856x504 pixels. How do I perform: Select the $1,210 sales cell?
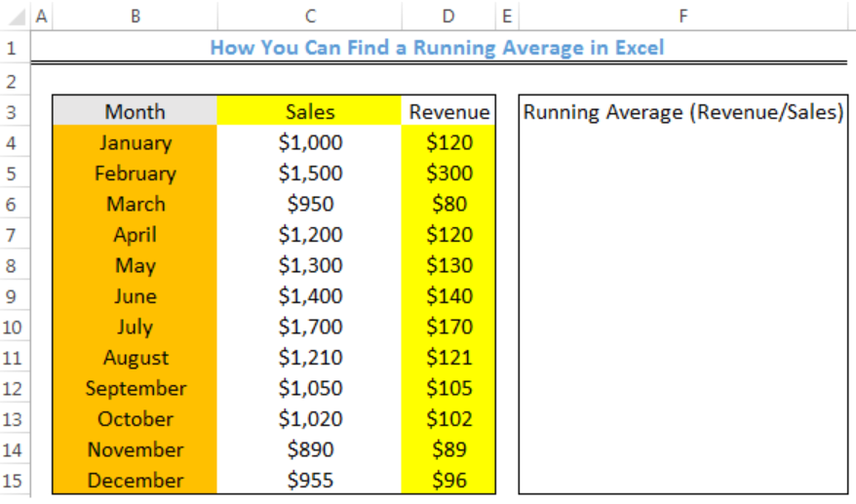[309, 358]
